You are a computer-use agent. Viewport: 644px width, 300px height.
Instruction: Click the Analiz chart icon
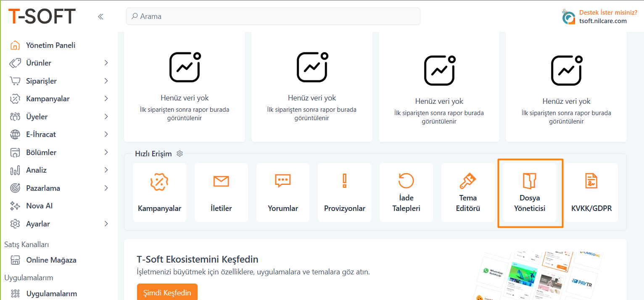tap(15, 170)
